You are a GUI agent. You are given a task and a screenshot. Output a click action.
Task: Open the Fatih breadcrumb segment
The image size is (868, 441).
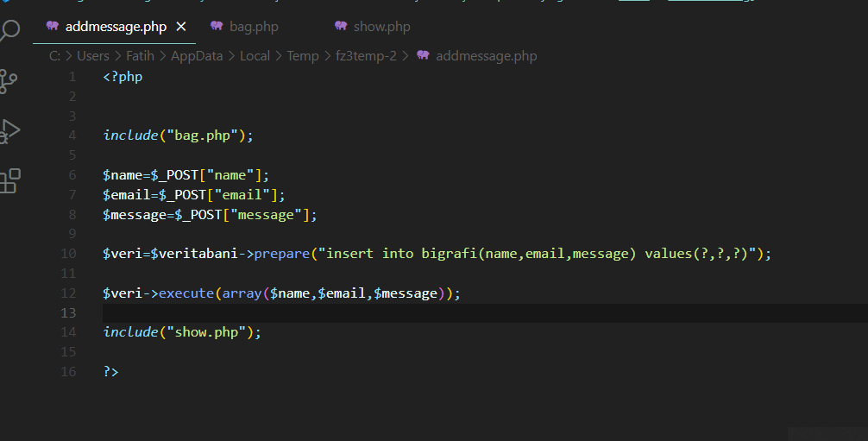(x=140, y=56)
